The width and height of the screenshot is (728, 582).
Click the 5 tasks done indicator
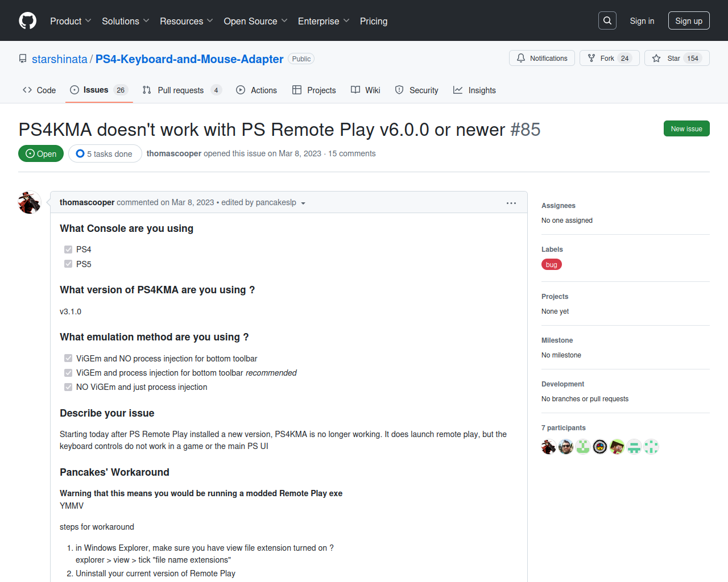click(105, 153)
